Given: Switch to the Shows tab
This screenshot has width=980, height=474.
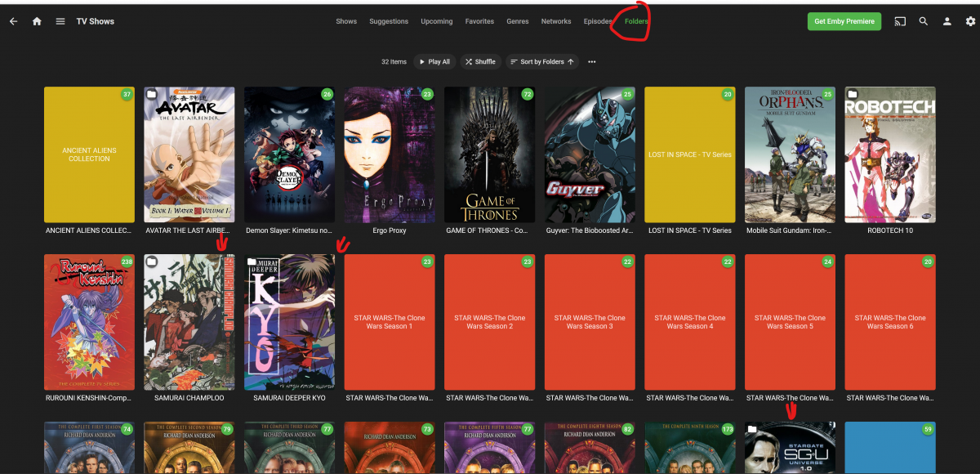Looking at the screenshot, I should click(346, 21).
